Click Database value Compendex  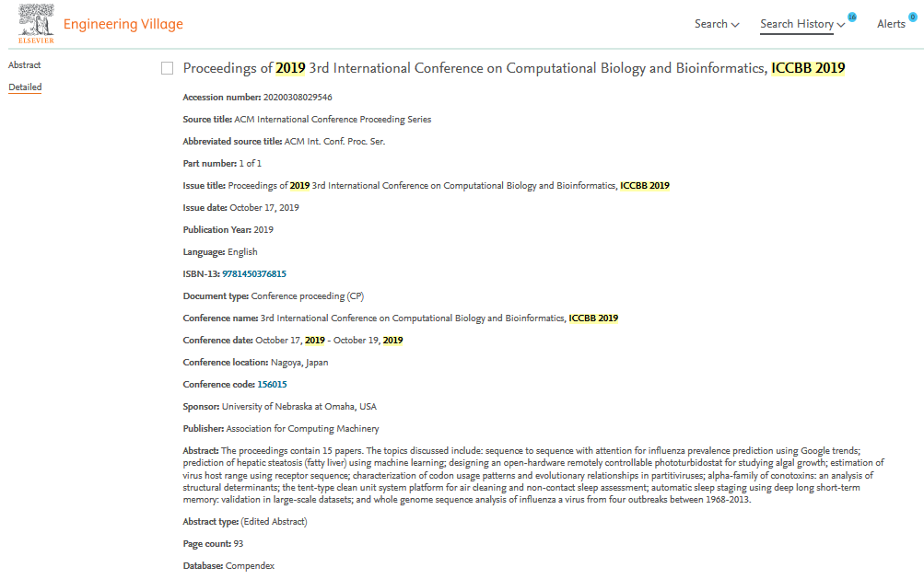coord(250,566)
